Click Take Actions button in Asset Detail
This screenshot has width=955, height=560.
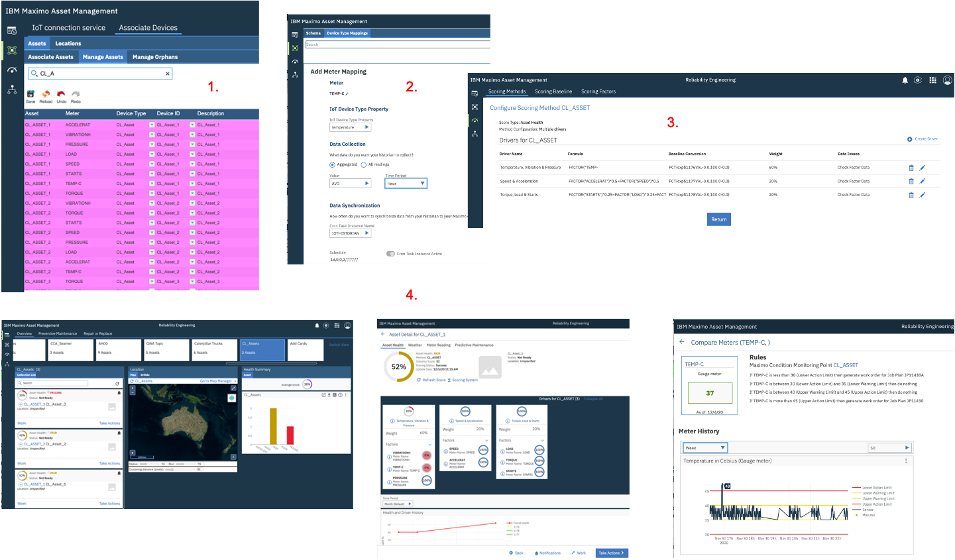click(612, 553)
